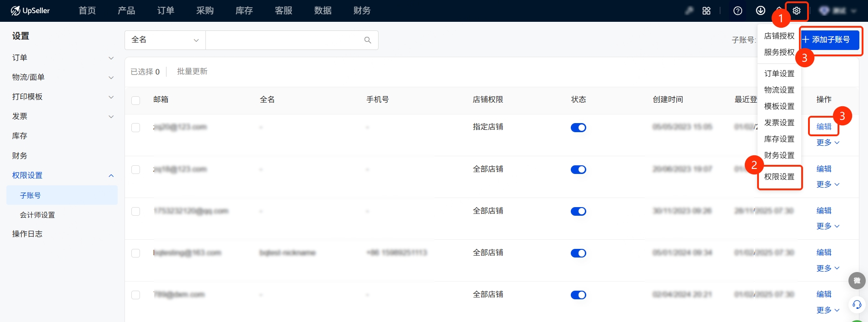Toggle status switch in 指定店铺 row

pyautogui.click(x=578, y=128)
